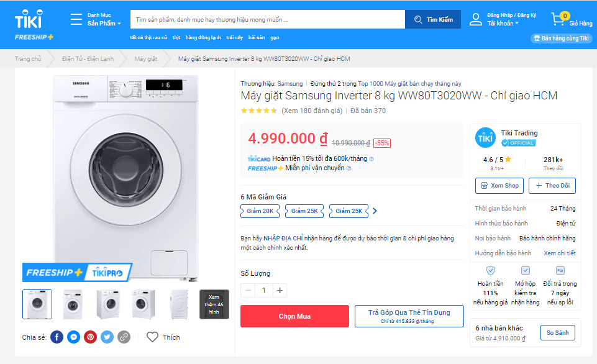The width and height of the screenshot is (597, 364).
Task: Open the Danh Mục Sản Phẩm menu
Action: [x=96, y=19]
